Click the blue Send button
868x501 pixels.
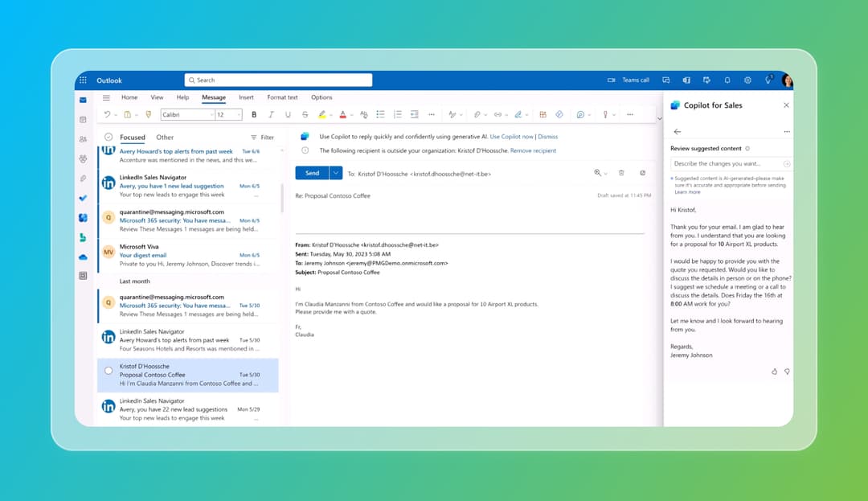312,173
